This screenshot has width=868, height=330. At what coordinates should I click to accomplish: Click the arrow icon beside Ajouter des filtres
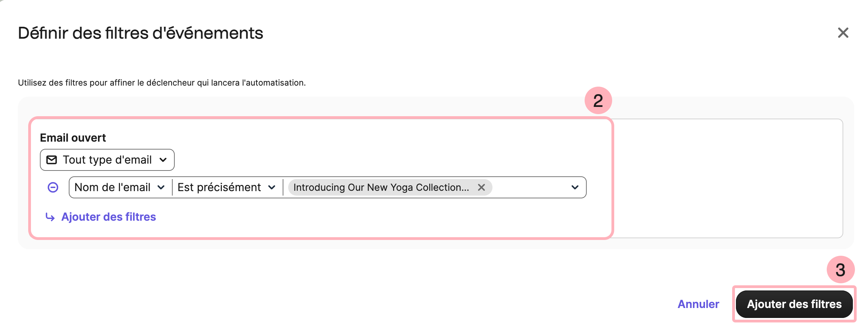point(50,217)
